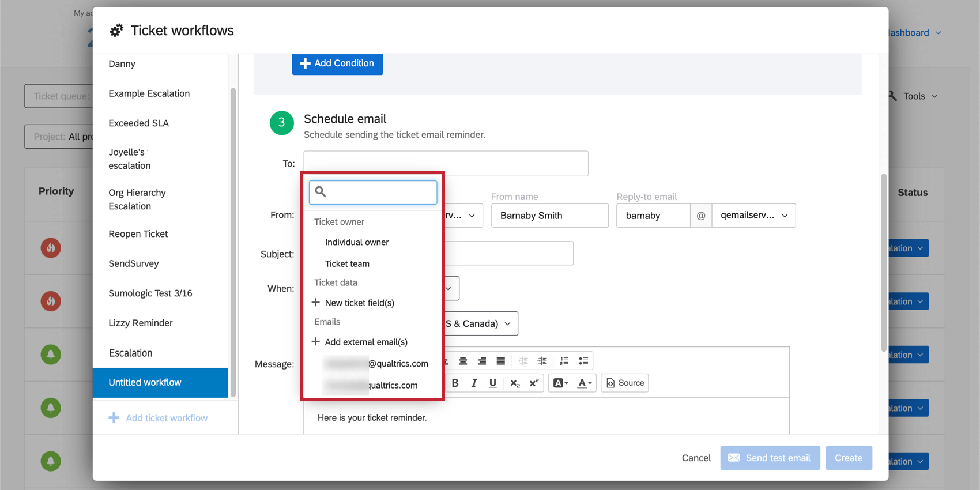The height and width of the screenshot is (490, 980).
Task: Toggle italic formatting in message editor
Action: point(474,383)
